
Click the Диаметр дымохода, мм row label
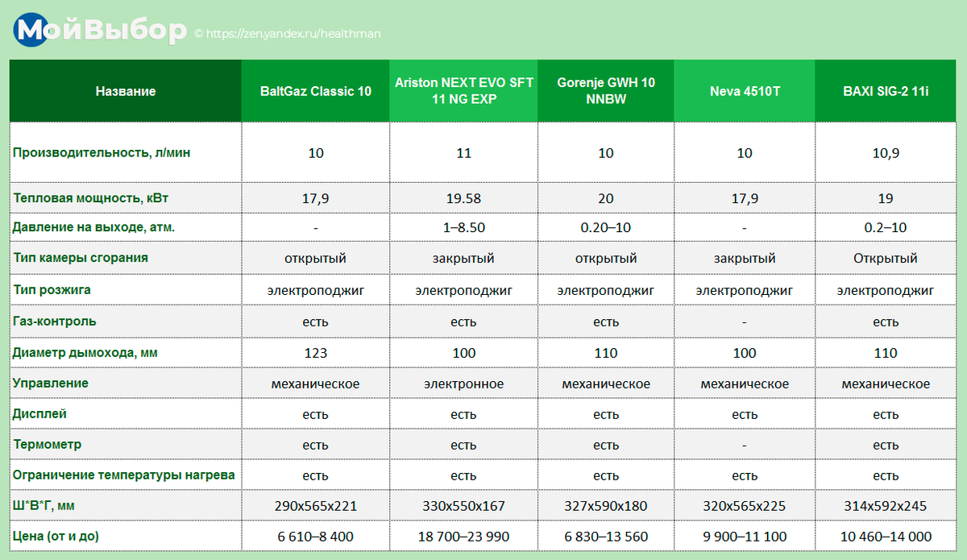pos(85,352)
